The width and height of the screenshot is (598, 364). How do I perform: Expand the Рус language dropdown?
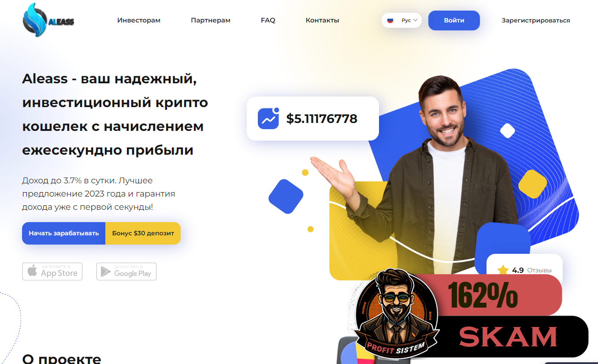click(x=401, y=20)
